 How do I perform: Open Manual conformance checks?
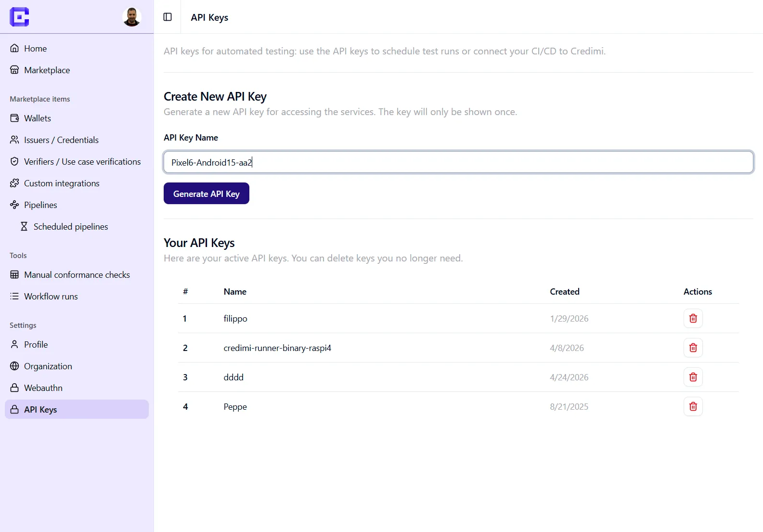pos(77,274)
